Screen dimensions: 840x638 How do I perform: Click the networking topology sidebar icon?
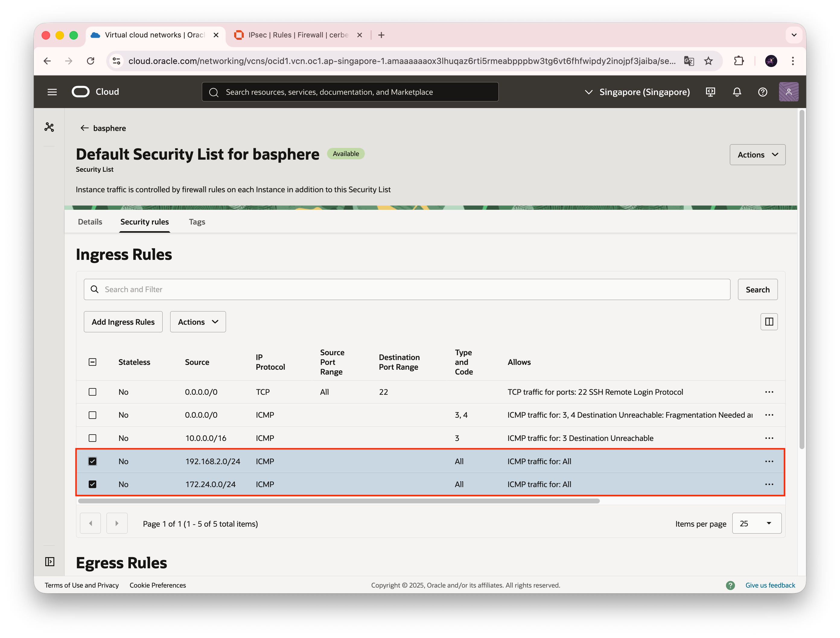click(49, 127)
